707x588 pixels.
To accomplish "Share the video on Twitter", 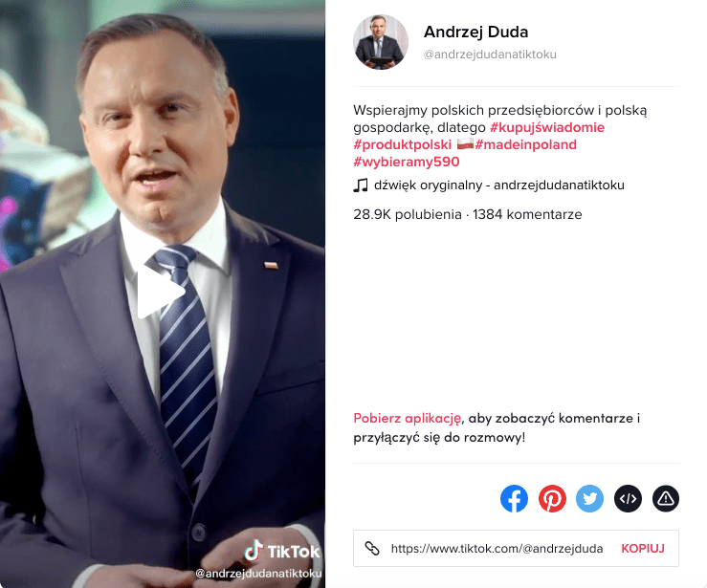I will click(x=589, y=499).
